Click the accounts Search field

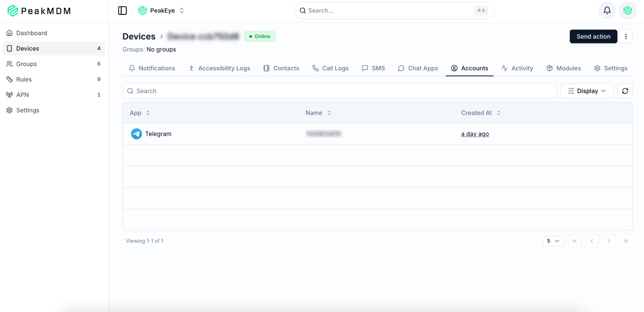pyautogui.click(x=340, y=91)
